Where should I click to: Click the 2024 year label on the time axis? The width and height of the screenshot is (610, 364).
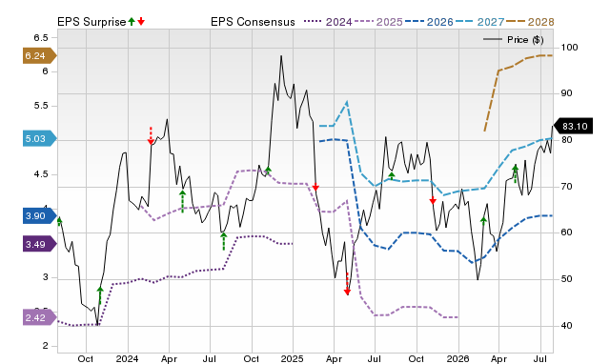pos(127,358)
